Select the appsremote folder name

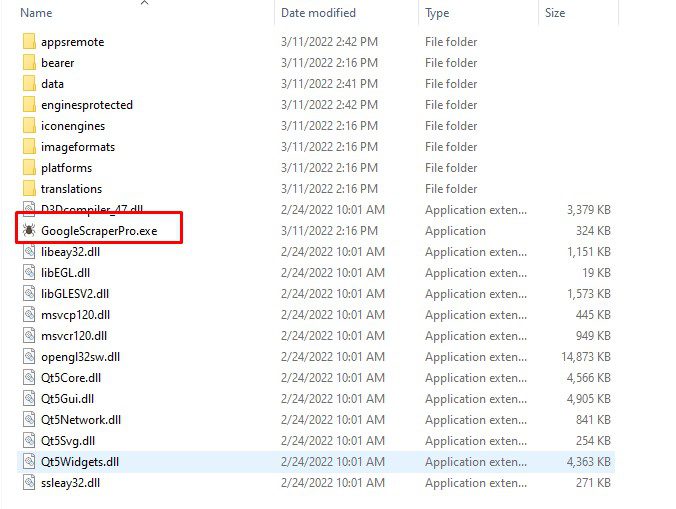click(72, 42)
